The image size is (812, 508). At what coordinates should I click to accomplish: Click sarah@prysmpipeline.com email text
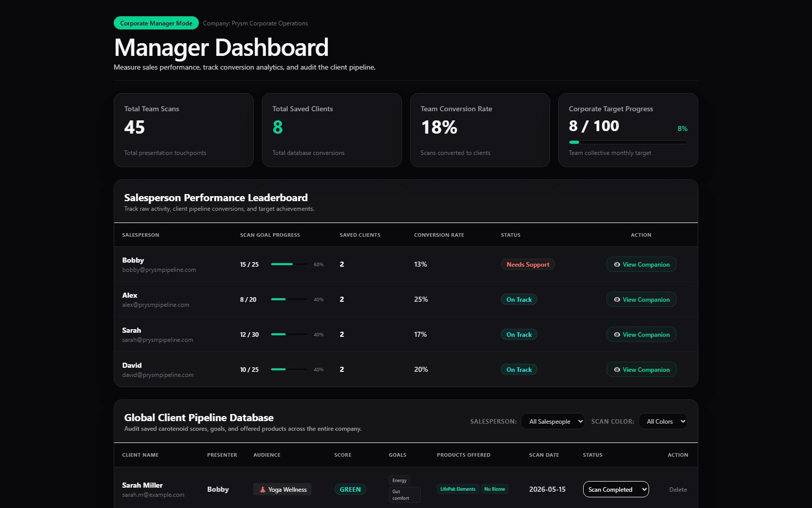pos(158,340)
